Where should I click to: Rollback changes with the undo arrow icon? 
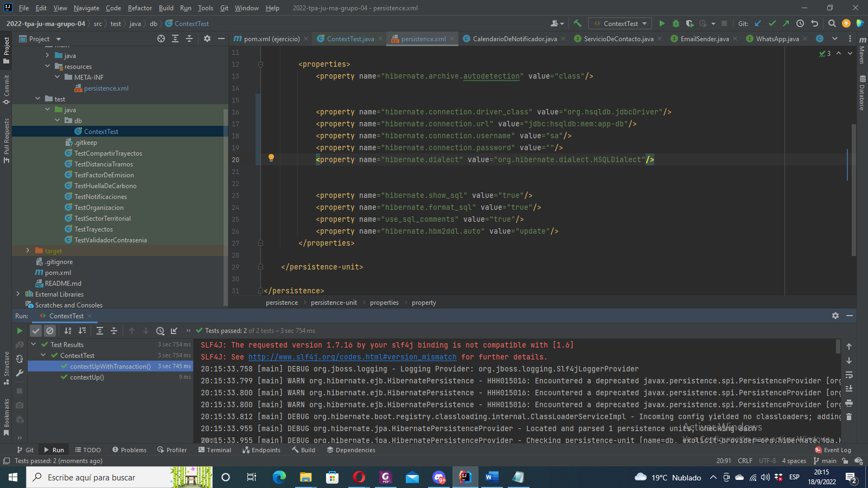[814, 23]
